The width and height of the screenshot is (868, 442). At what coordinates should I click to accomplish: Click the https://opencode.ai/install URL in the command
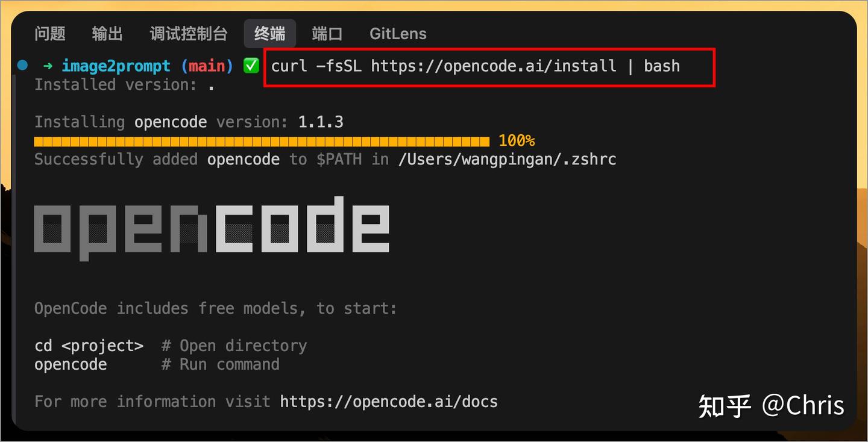[494, 66]
